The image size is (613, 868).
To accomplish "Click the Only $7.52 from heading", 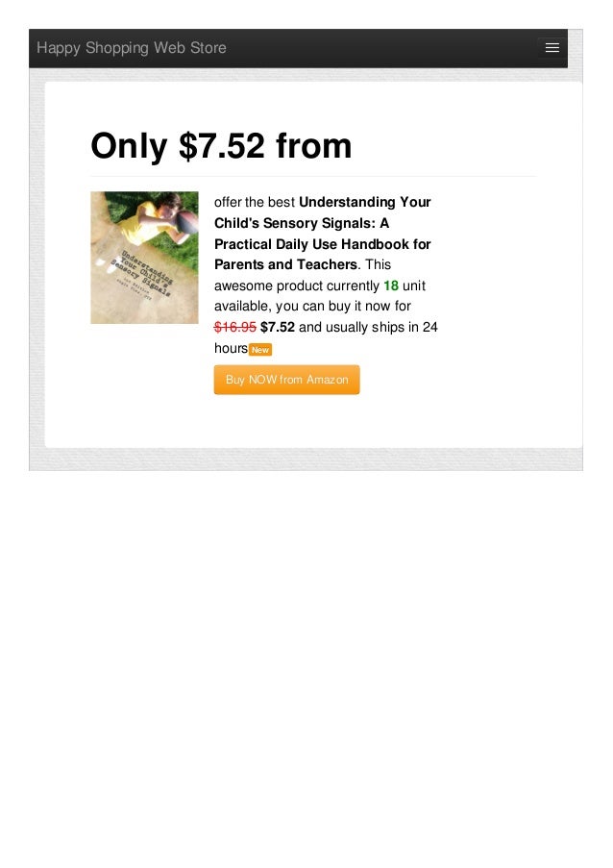I will pyautogui.click(x=221, y=145).
